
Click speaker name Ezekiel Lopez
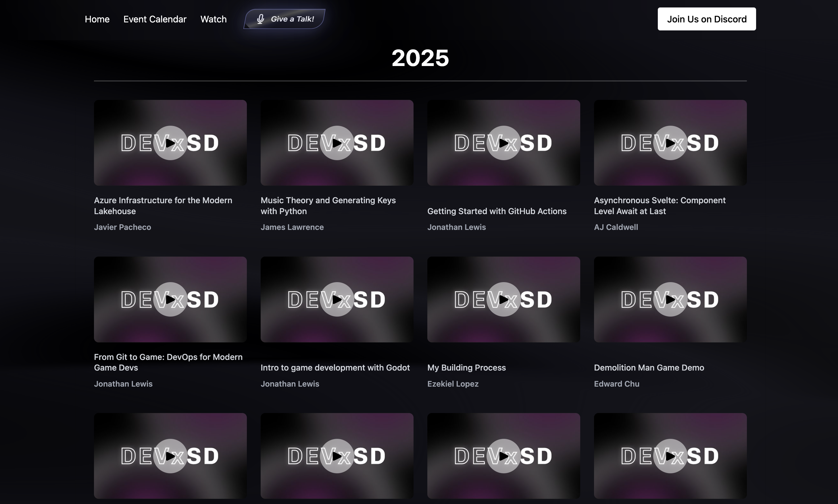coord(453,384)
